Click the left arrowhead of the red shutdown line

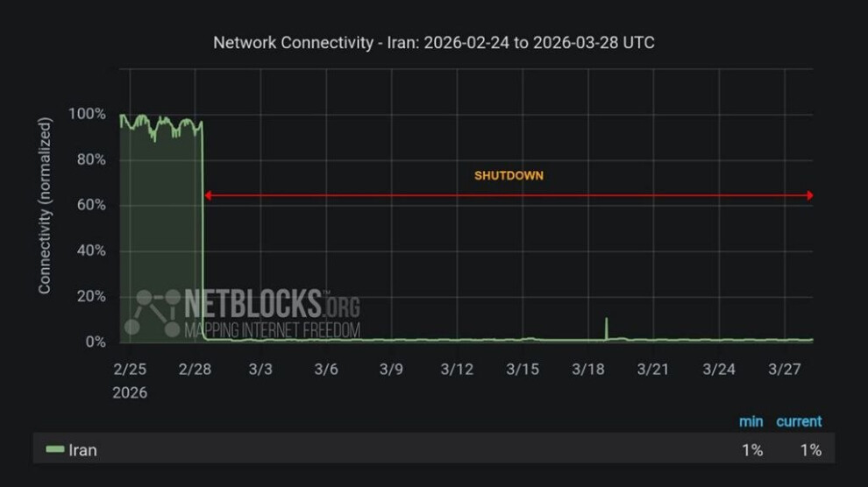pyautogui.click(x=208, y=195)
